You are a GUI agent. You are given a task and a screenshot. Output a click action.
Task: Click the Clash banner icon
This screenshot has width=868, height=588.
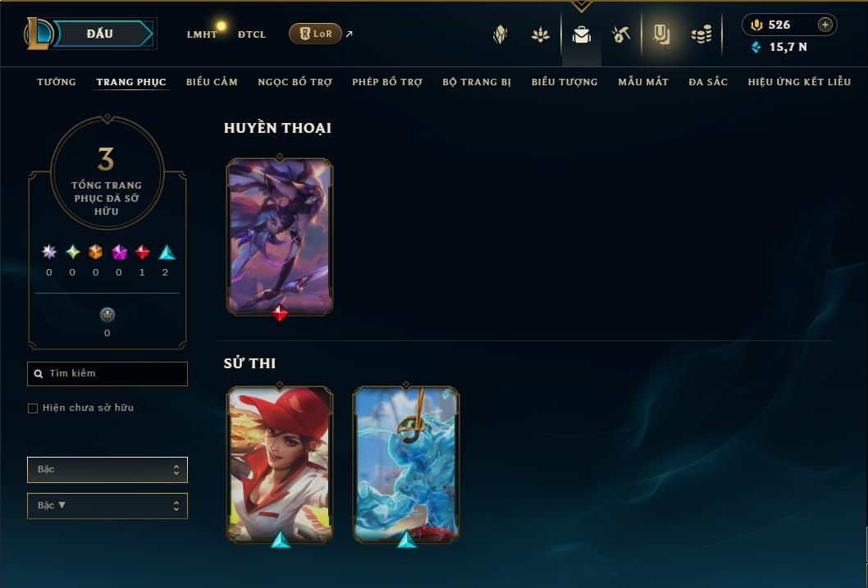point(541,35)
